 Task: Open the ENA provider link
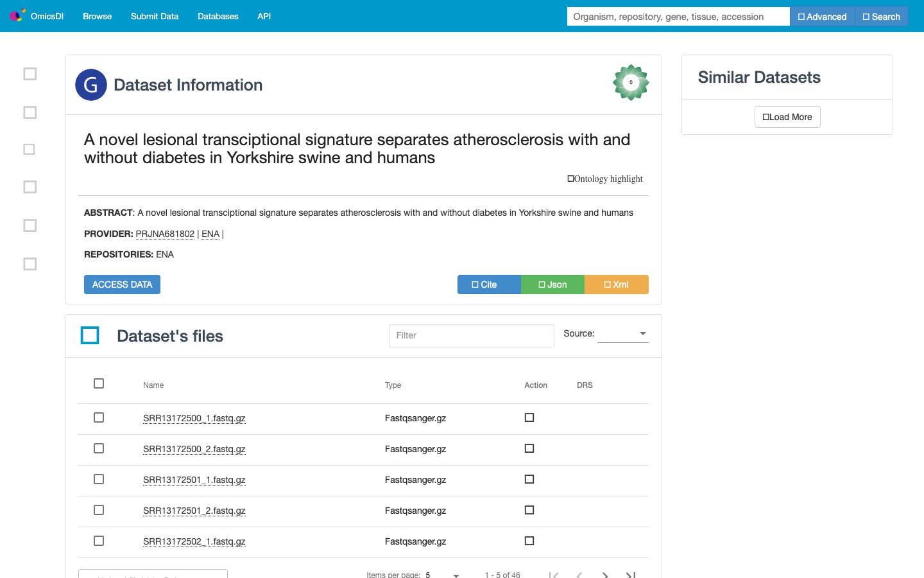click(x=210, y=234)
